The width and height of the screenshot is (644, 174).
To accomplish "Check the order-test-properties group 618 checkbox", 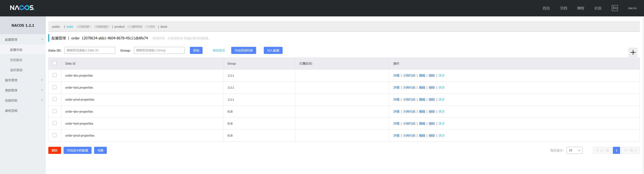I will coord(54,123).
